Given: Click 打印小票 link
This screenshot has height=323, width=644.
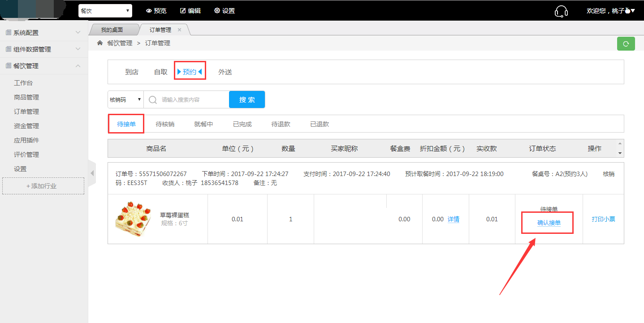Looking at the screenshot, I should tap(603, 219).
